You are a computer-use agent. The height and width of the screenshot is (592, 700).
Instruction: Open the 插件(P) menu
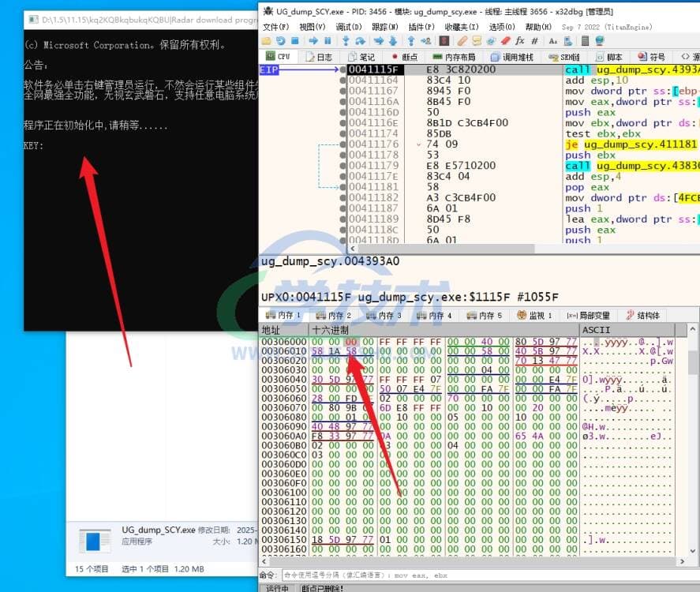tap(419, 27)
